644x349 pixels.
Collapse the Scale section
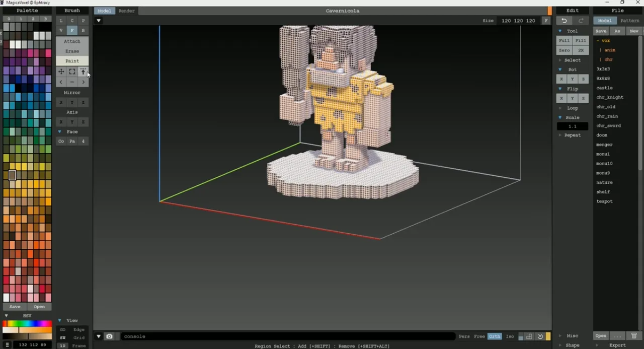(560, 117)
